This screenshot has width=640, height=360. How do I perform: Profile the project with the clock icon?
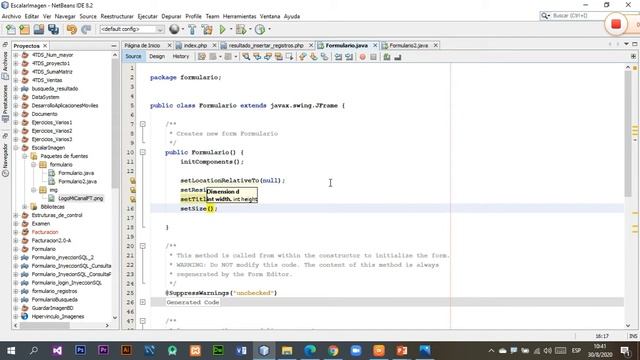pos(260,29)
